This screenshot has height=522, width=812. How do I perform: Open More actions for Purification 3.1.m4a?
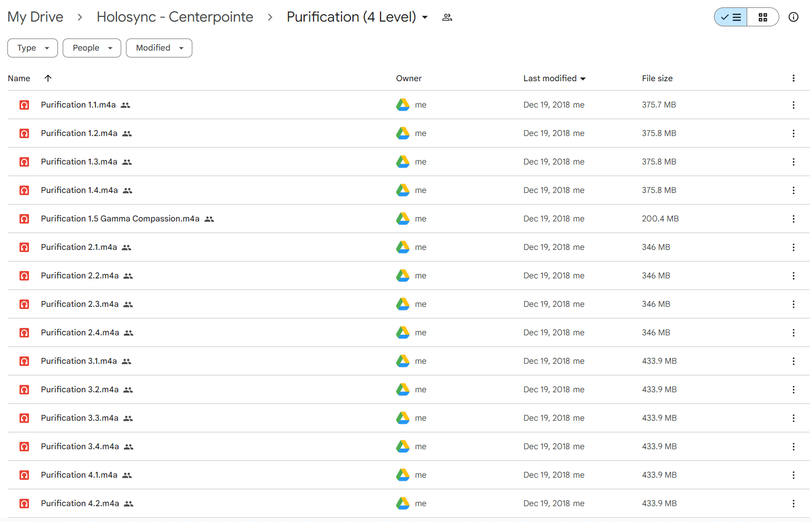(x=793, y=361)
